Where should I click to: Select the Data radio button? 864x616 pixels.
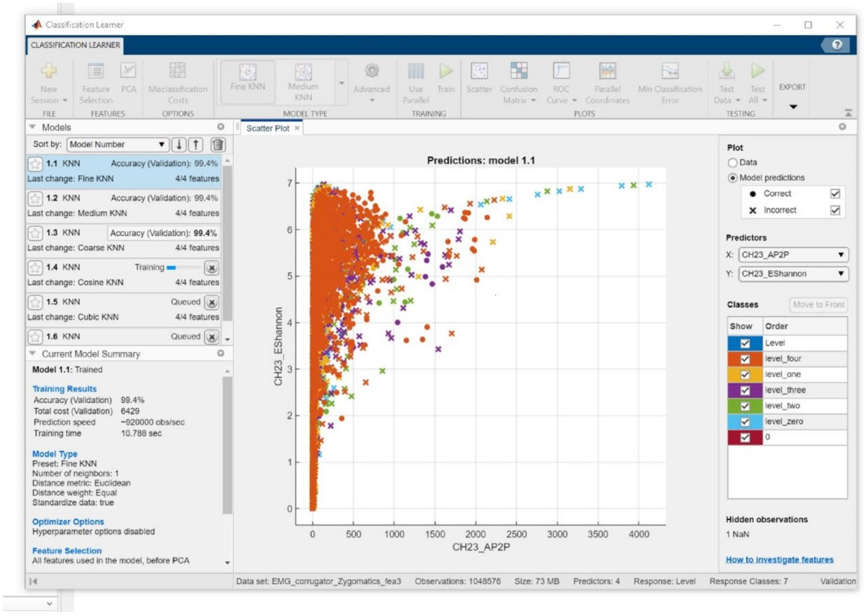pos(732,163)
